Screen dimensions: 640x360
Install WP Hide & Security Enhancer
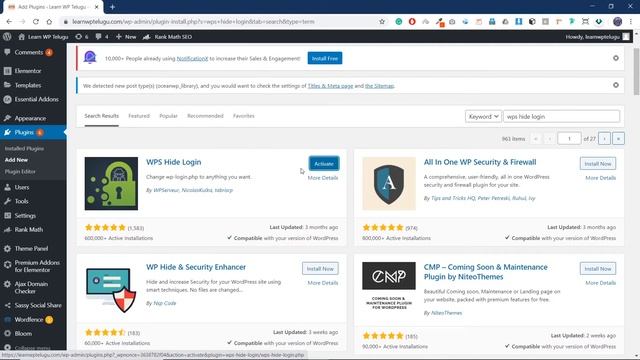[x=320, y=269]
